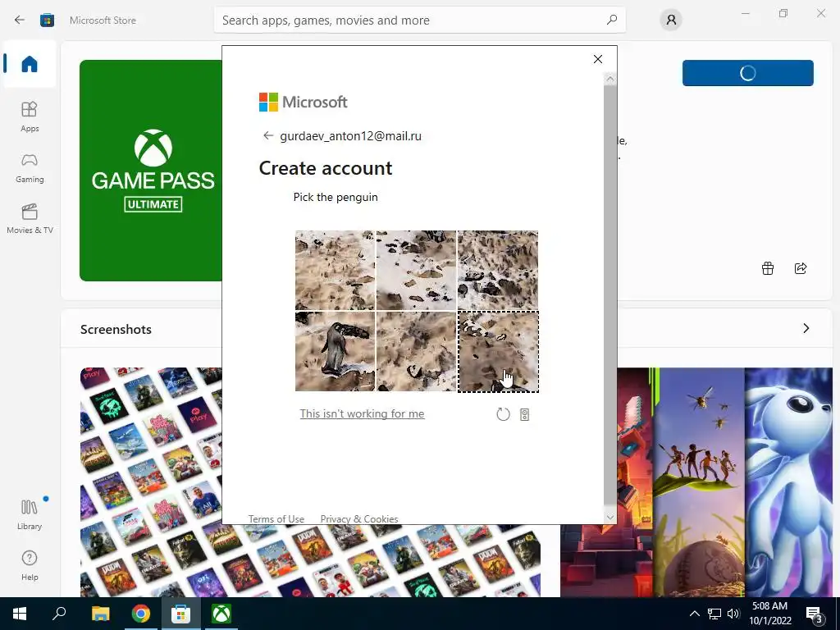Go back from email gurdaev_anton12@mail.ru
Viewport: 840px width, 630px height.
point(268,135)
